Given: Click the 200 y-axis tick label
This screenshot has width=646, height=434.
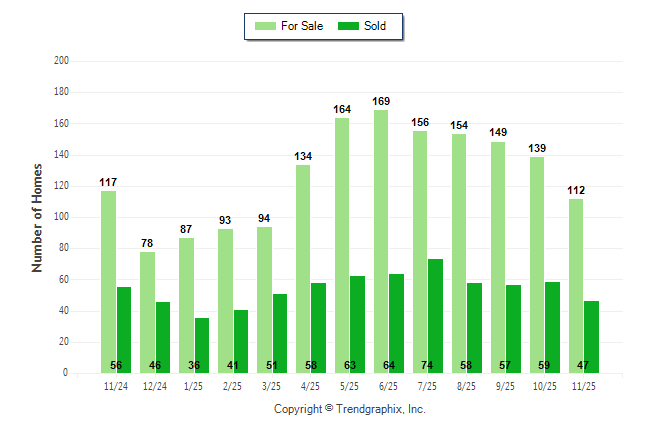Looking at the screenshot, I should click(61, 61).
